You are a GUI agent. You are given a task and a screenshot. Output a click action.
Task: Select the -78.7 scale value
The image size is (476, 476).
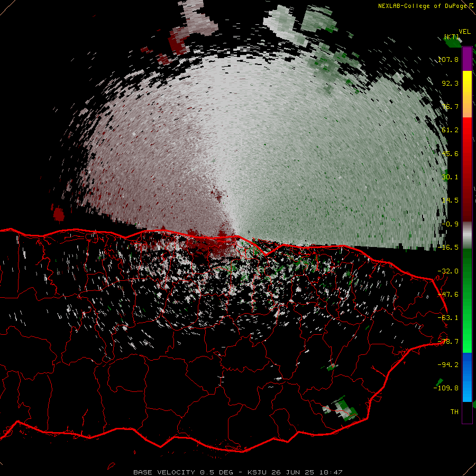tap(448, 342)
